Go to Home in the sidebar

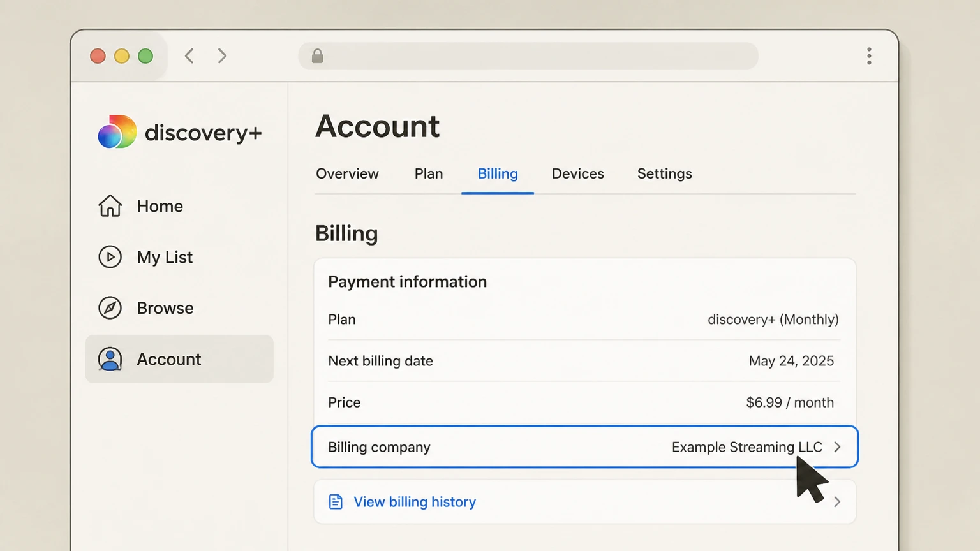tap(179, 206)
